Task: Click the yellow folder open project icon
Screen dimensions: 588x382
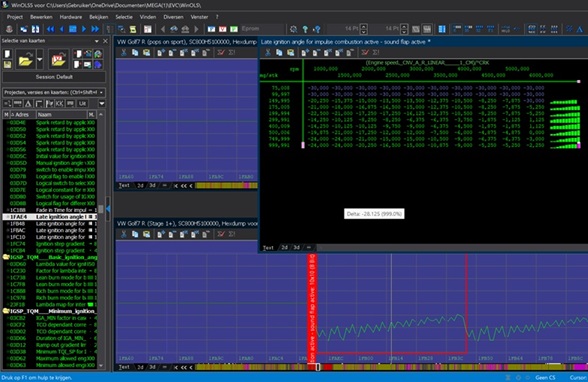Action: coord(25,59)
